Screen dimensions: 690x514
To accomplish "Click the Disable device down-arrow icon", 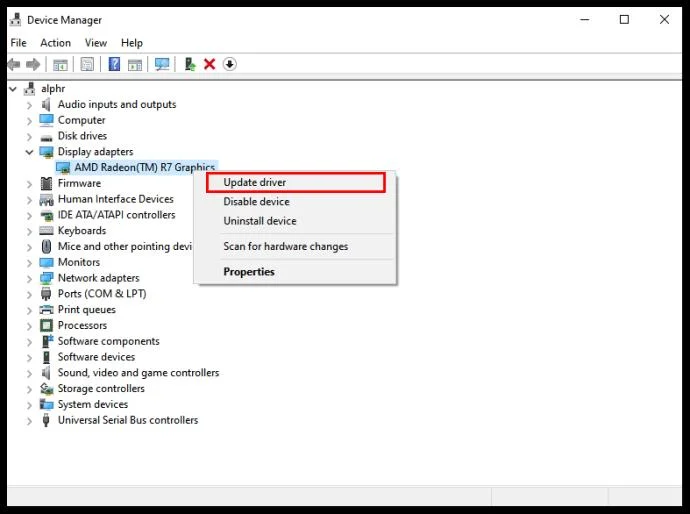I will [x=229, y=64].
